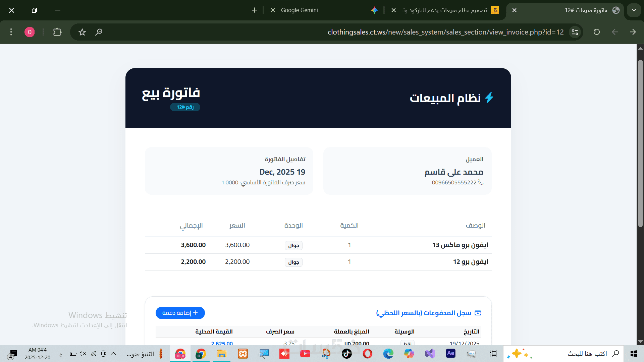
Task: Bookmark this page with the star icon
Action: pos(82,32)
